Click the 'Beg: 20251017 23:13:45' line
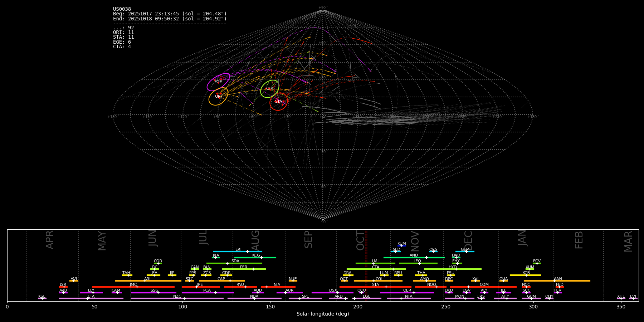Image resolution: width=644 pixels, height=322 pixels. point(170,14)
